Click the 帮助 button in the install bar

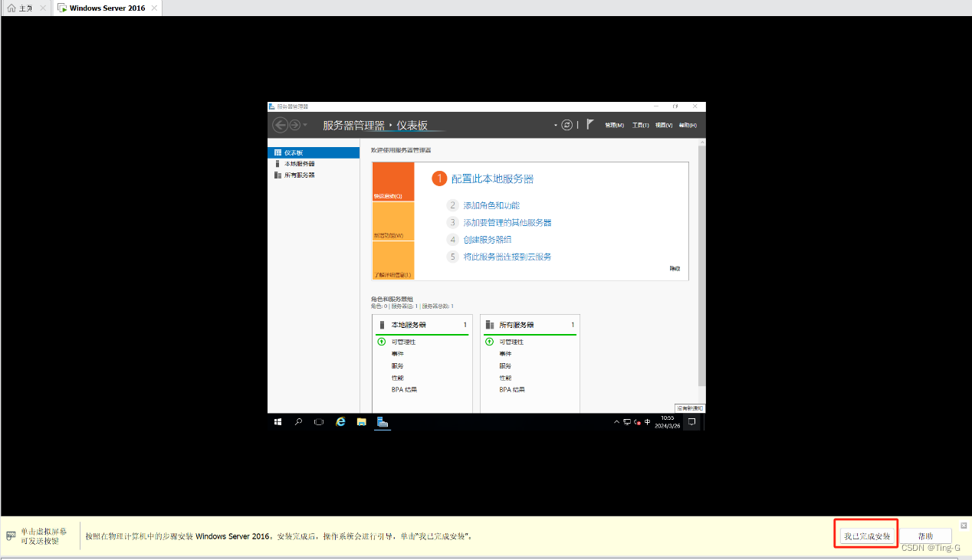(925, 536)
